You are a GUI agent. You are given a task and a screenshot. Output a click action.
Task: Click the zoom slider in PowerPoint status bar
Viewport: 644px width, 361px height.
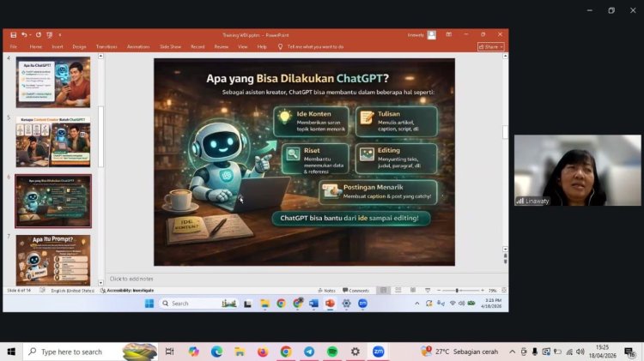(457, 291)
